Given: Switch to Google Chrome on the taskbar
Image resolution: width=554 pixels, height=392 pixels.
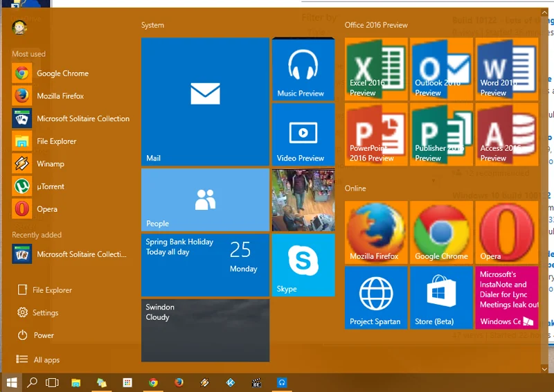Looking at the screenshot, I should pyautogui.click(x=153, y=382).
